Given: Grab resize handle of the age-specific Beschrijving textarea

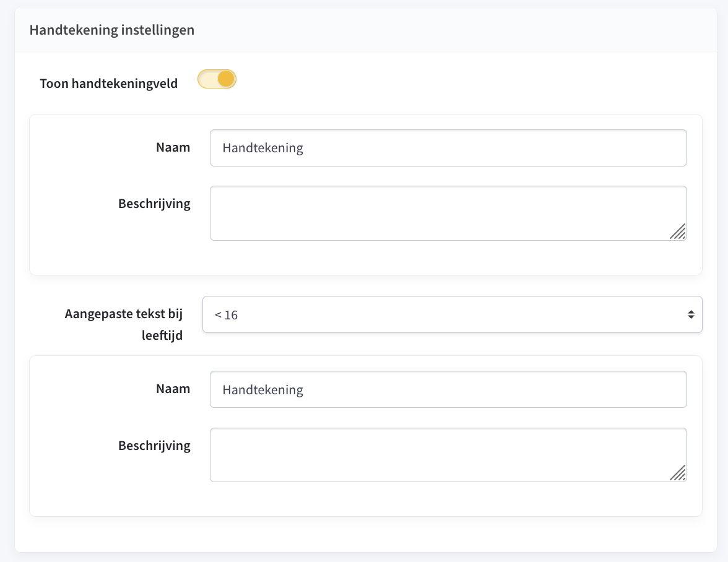Looking at the screenshot, I should (x=678, y=473).
